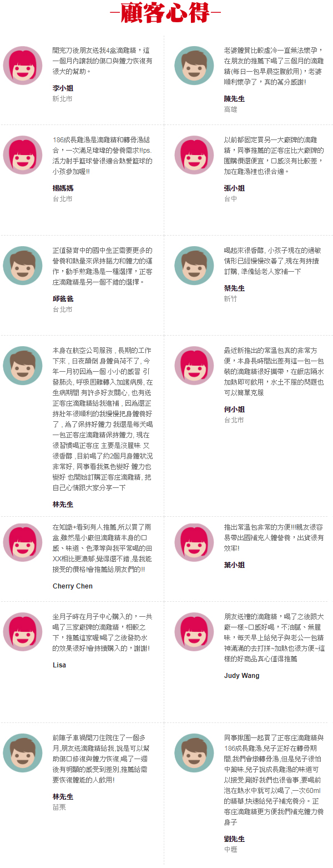Click the avatar beside 李小姐's review
The height and width of the screenshot is (868, 333).
click(23, 66)
